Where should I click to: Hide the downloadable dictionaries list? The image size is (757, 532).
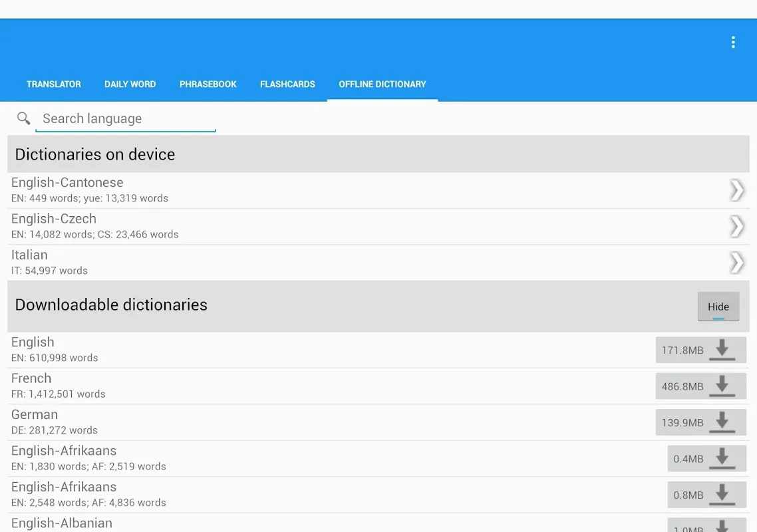pyautogui.click(x=718, y=307)
